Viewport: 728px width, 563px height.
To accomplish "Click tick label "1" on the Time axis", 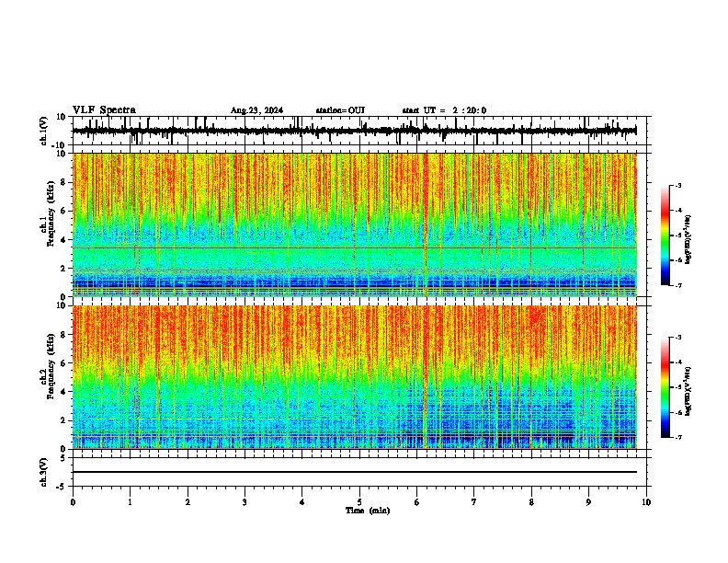I will [130, 502].
